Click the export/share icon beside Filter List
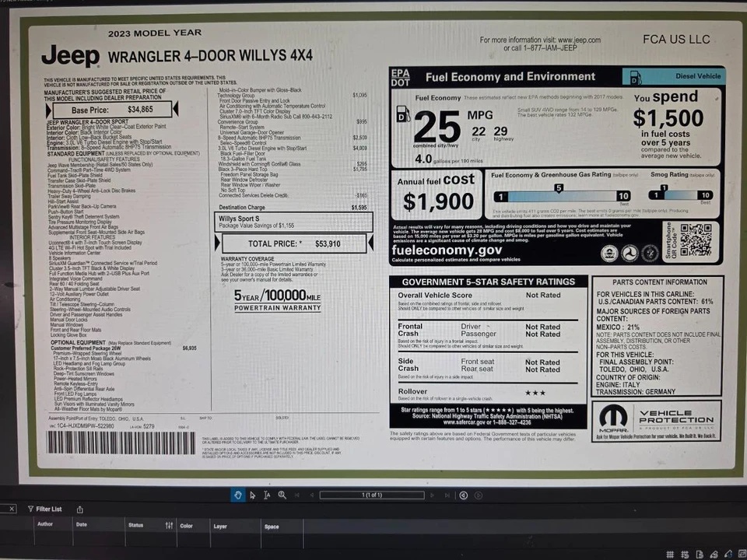This screenshot has width=747, height=560. 80,509
